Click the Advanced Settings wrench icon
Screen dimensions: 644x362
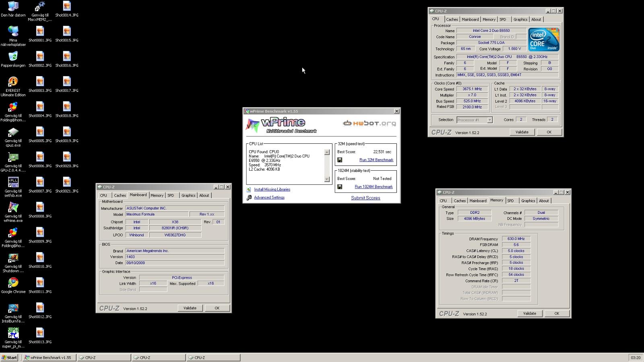[x=249, y=198]
